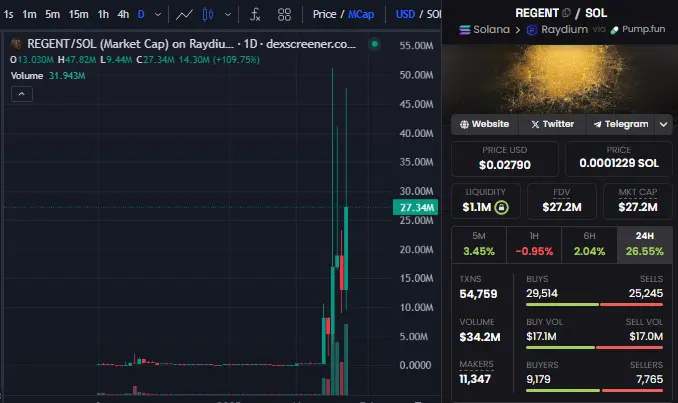678x403 pixels.
Task: Click the LIQUIDITY $1.1M value
Action: 477,208
